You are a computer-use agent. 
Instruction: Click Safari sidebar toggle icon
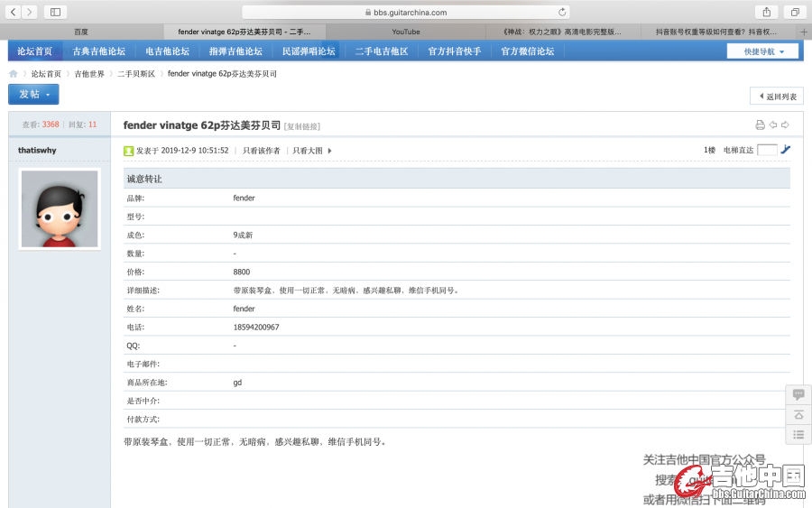click(x=55, y=12)
